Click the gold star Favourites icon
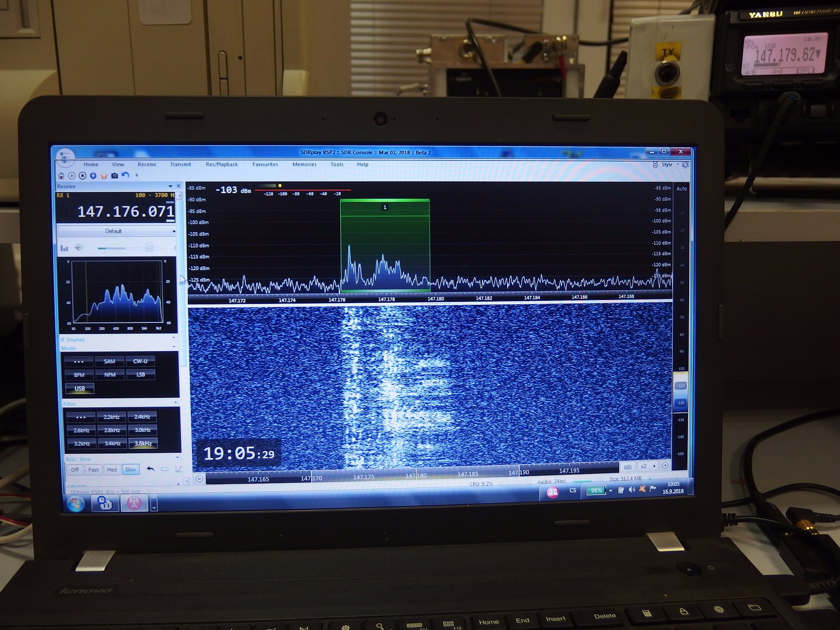The width and height of the screenshot is (840, 630). [x=104, y=176]
